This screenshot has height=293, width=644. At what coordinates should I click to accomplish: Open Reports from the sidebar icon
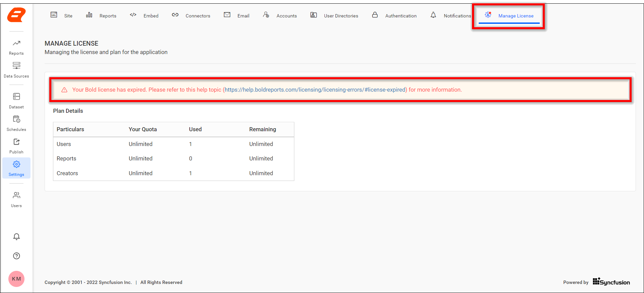tap(16, 43)
